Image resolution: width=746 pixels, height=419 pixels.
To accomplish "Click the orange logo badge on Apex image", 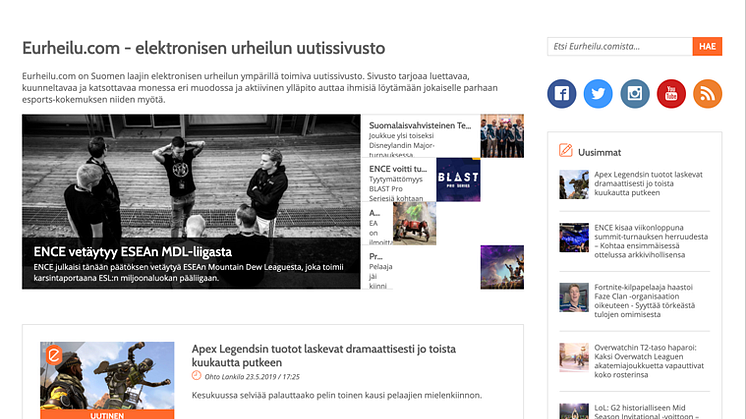I will [55, 357].
